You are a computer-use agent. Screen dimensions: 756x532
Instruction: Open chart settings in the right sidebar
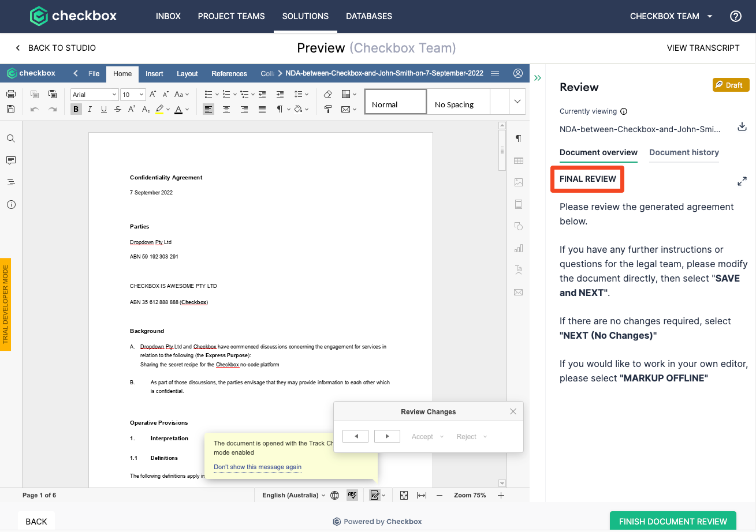(x=519, y=248)
